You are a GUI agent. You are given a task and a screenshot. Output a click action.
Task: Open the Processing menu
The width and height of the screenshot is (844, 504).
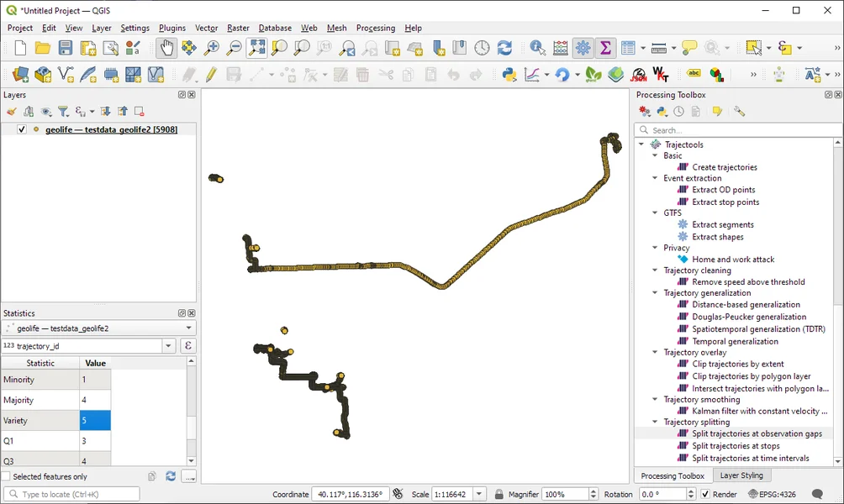click(376, 28)
